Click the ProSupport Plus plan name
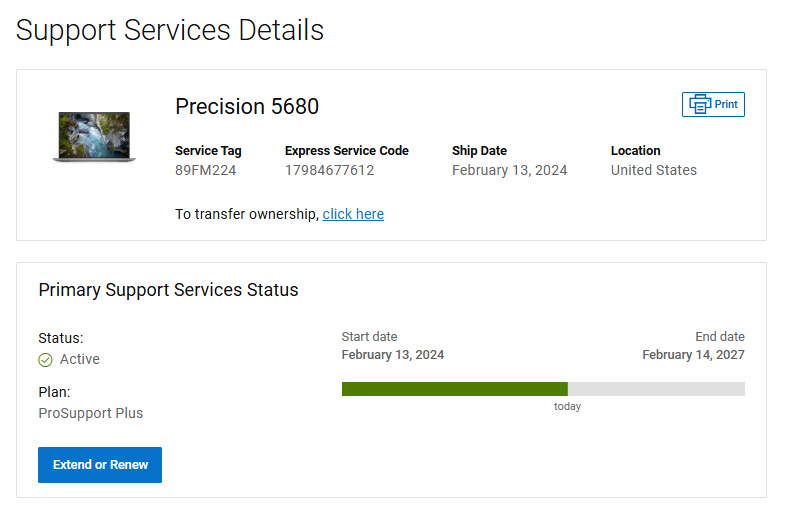Image resolution: width=788 pixels, height=512 pixels. tap(91, 413)
